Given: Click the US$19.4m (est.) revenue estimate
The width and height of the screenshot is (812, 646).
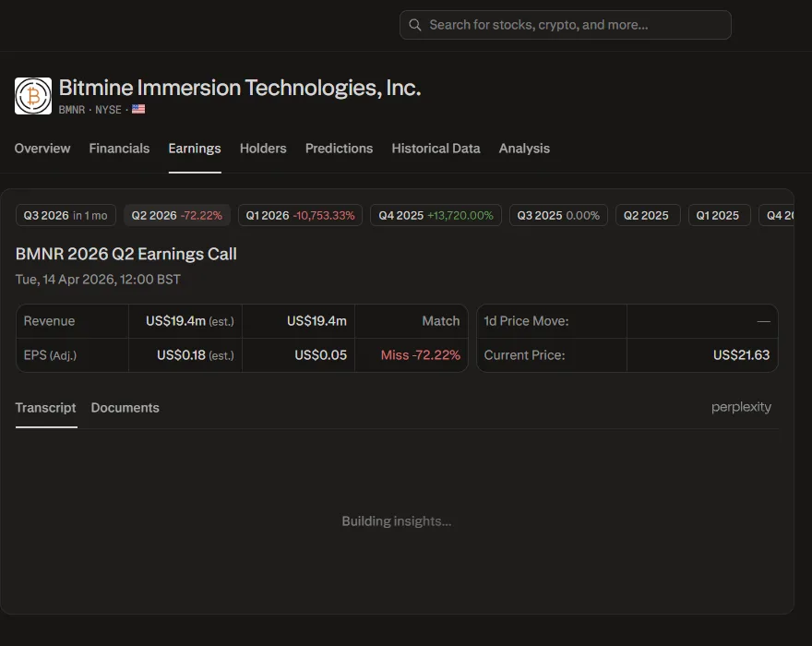Looking at the screenshot, I should tap(189, 321).
